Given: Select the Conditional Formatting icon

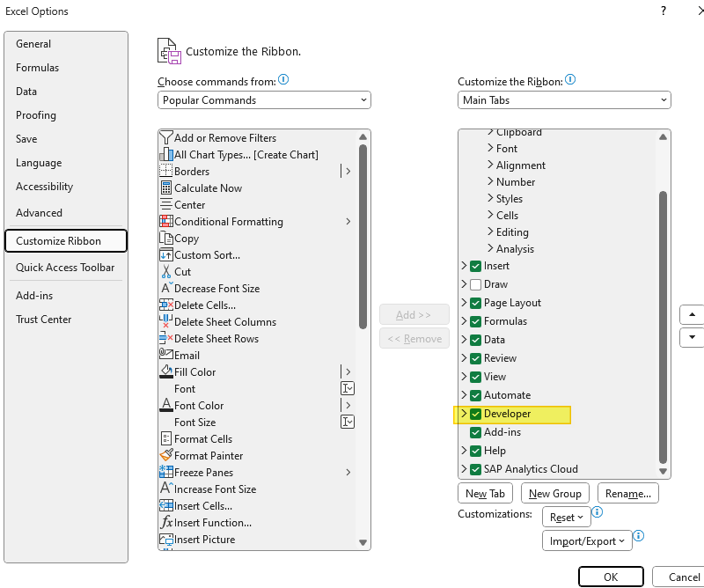Looking at the screenshot, I should tap(166, 221).
